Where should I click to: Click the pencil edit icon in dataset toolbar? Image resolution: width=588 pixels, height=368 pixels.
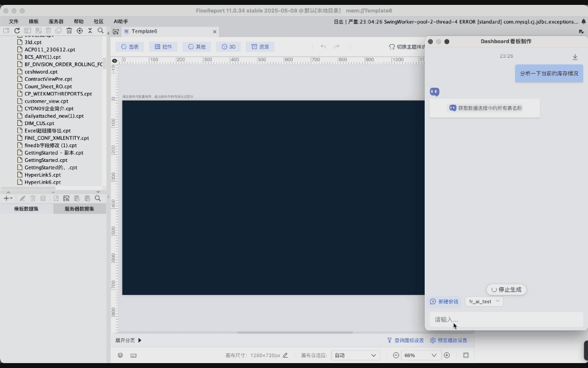coord(22,198)
